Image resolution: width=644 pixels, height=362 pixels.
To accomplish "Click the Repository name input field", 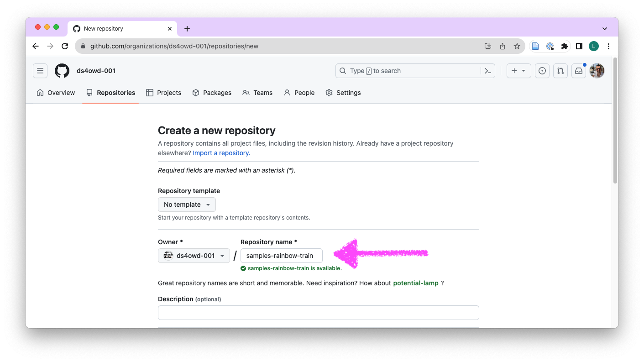I will point(281,256).
